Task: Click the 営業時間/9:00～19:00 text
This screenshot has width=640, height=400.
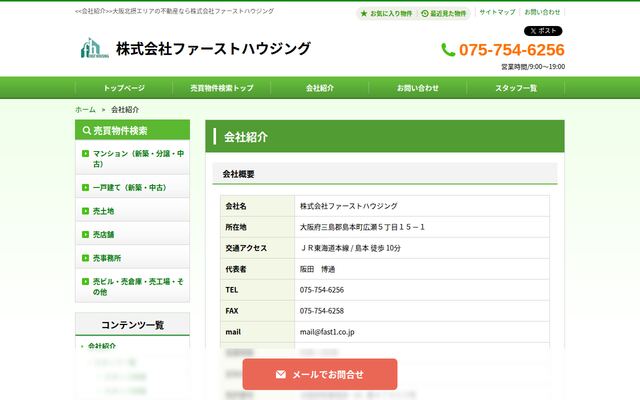Action: pyautogui.click(x=533, y=67)
